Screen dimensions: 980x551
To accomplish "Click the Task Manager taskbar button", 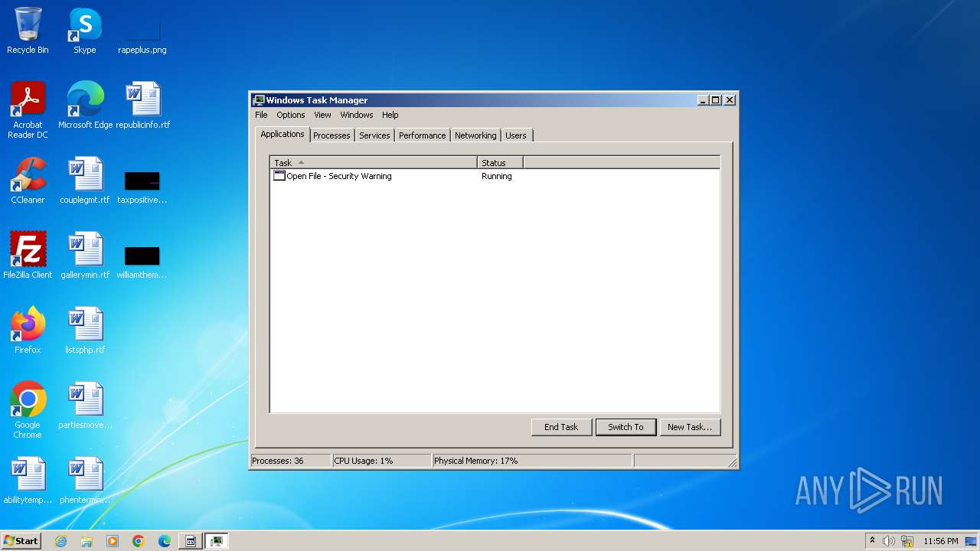I will click(217, 541).
